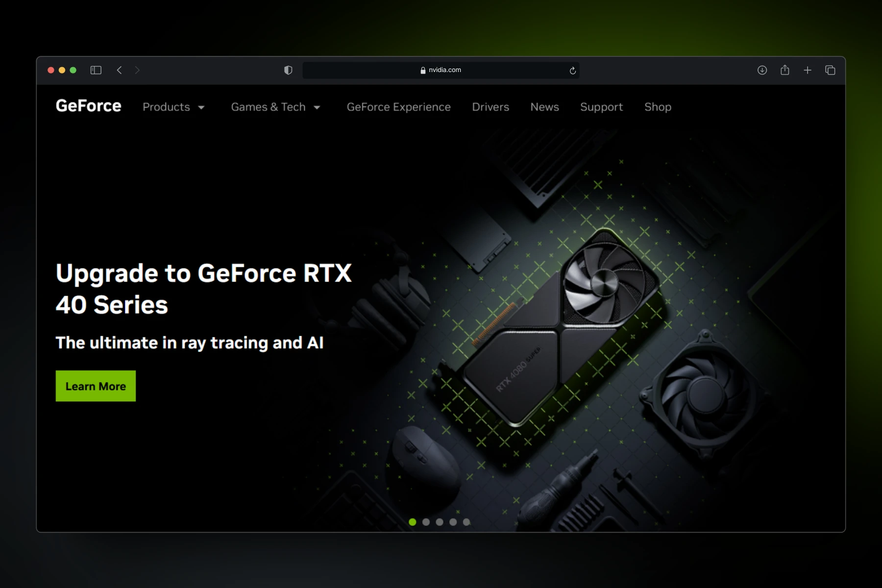Open the Support page
The image size is (882, 588).
click(601, 107)
